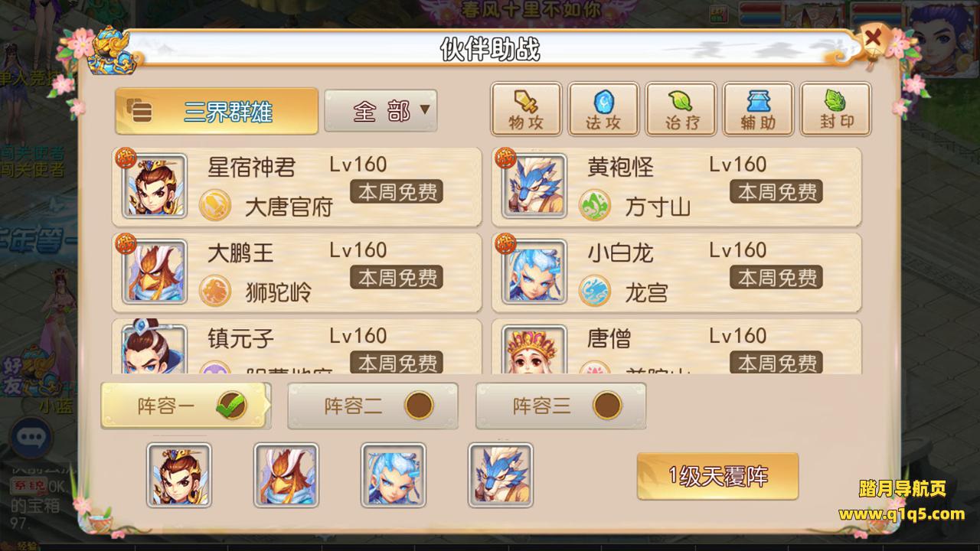Switch to lineup 阵容二
Image resolution: width=980 pixels, height=551 pixels.
(x=373, y=406)
